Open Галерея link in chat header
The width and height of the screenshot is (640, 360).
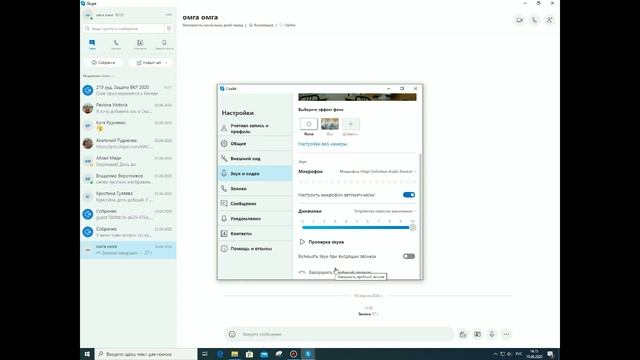[x=261, y=25]
